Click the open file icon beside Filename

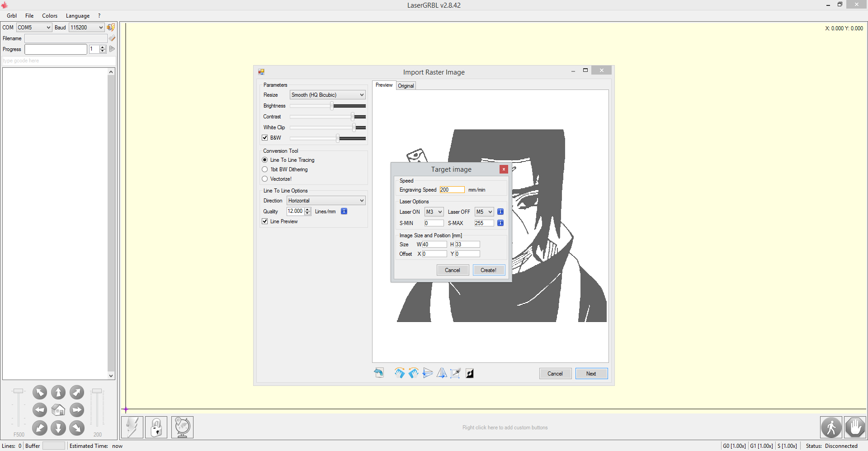pos(112,38)
